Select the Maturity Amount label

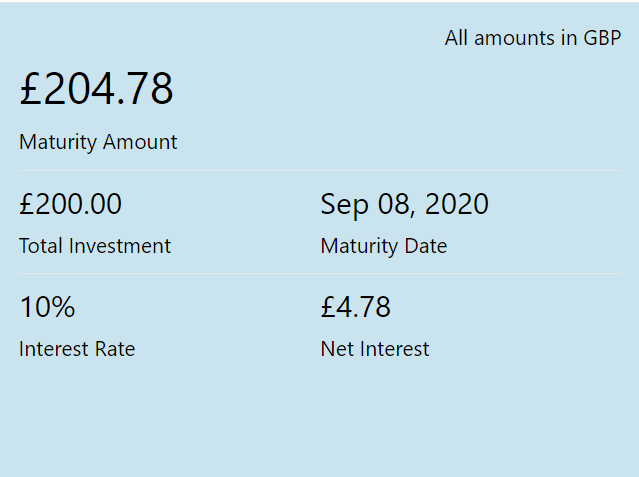(98, 142)
